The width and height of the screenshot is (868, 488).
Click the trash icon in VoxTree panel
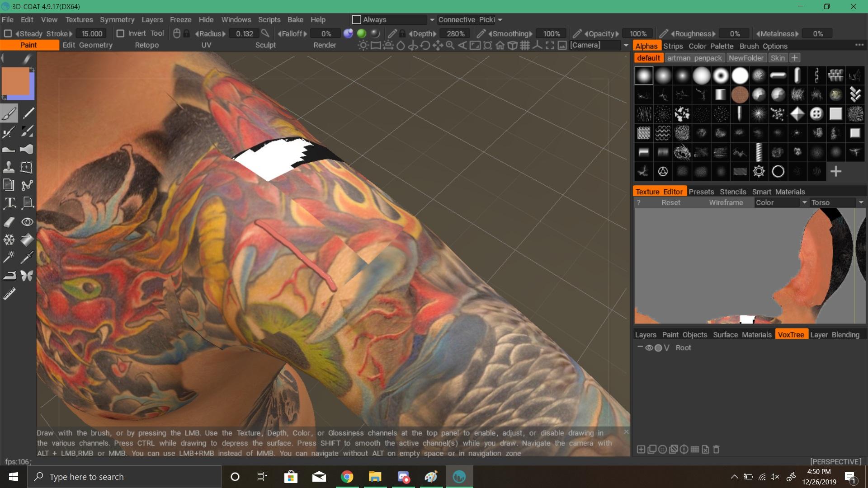[716, 449]
